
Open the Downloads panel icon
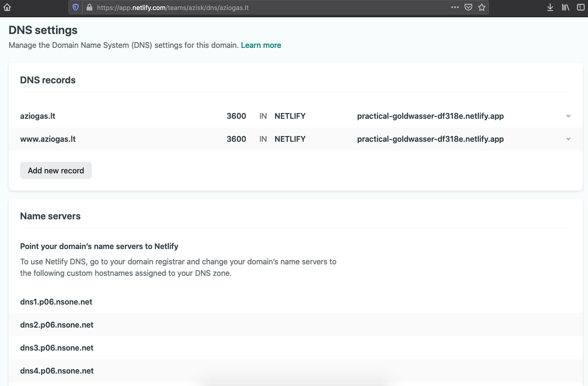(x=550, y=7)
